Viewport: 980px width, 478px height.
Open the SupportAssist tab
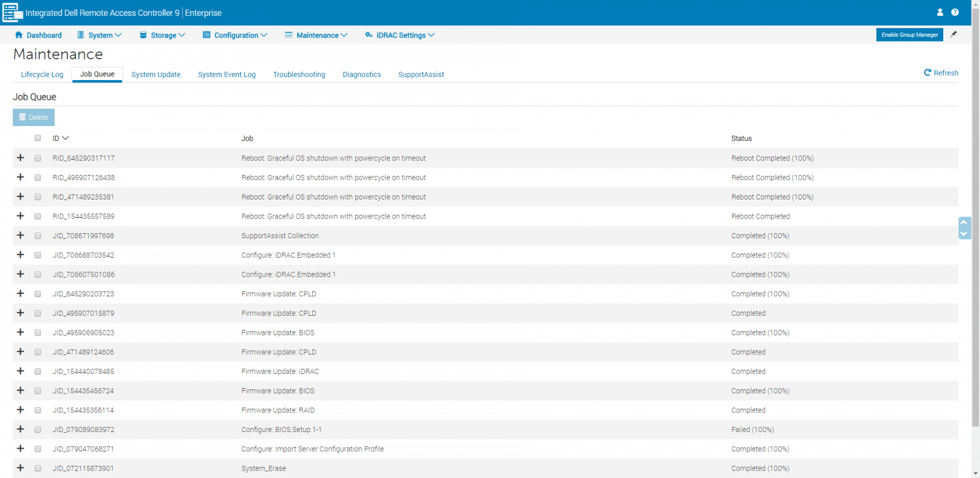point(421,75)
